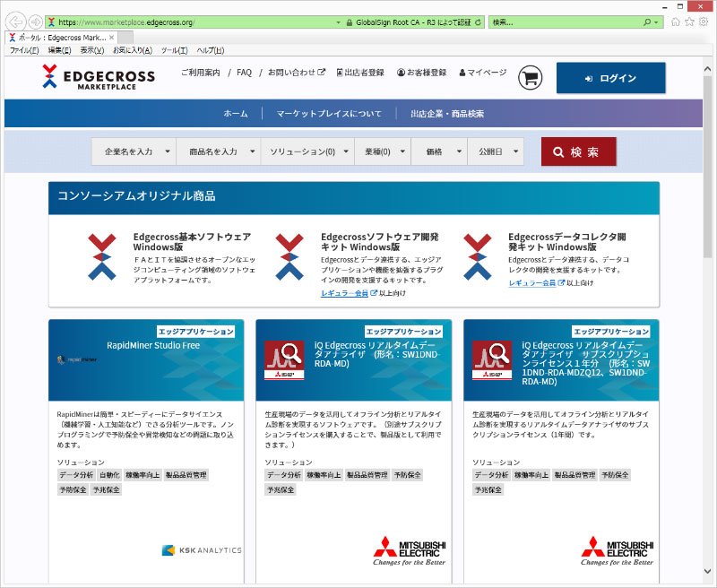Screen dimensions: 717x588
Task: Go to ホーム navigation tab
Action: [x=236, y=114]
